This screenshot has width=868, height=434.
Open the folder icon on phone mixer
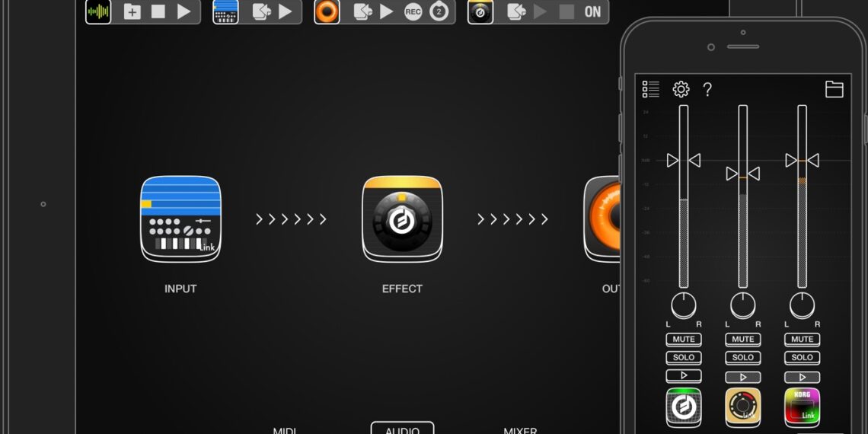(x=834, y=90)
